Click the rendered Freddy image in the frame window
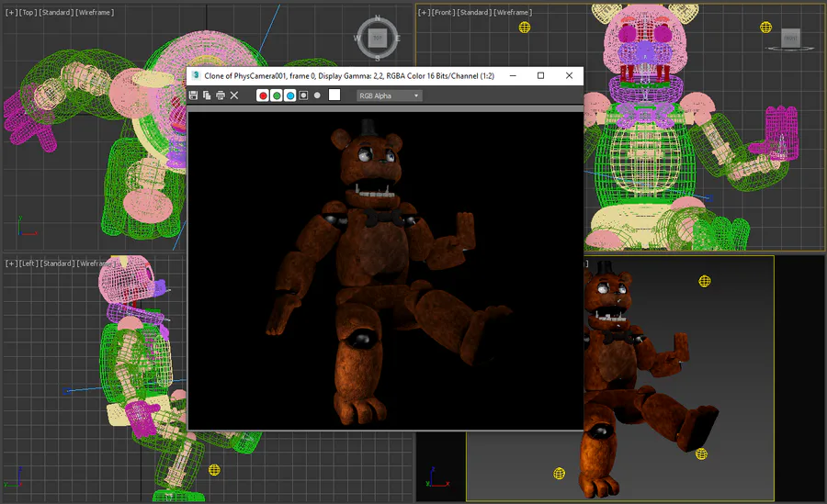 pyautogui.click(x=386, y=271)
